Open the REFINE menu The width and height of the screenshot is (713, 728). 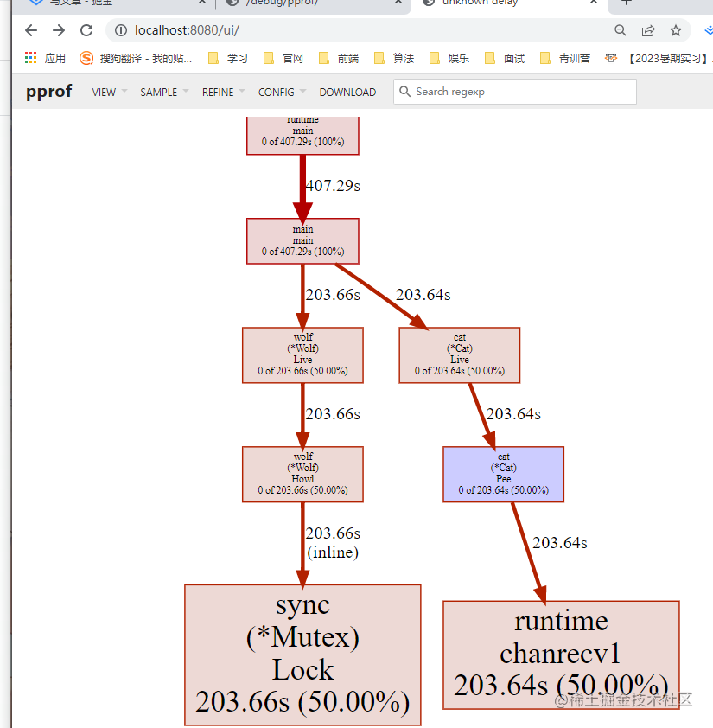(223, 92)
